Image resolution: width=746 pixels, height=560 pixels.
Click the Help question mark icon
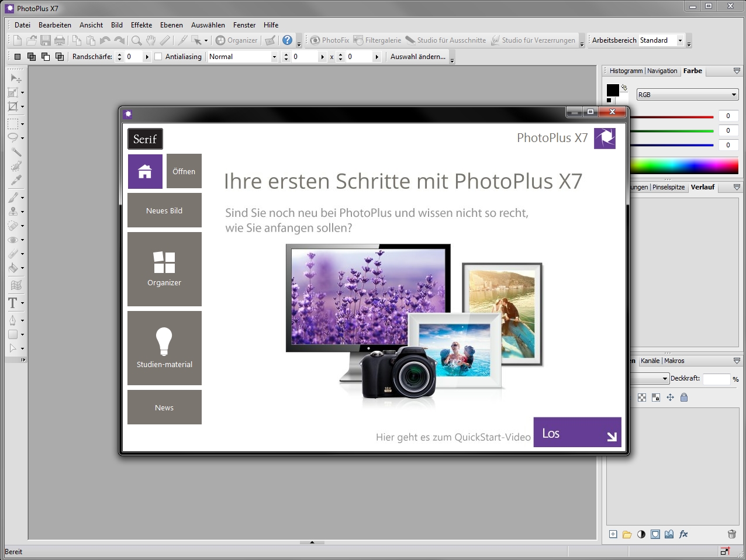(x=287, y=40)
